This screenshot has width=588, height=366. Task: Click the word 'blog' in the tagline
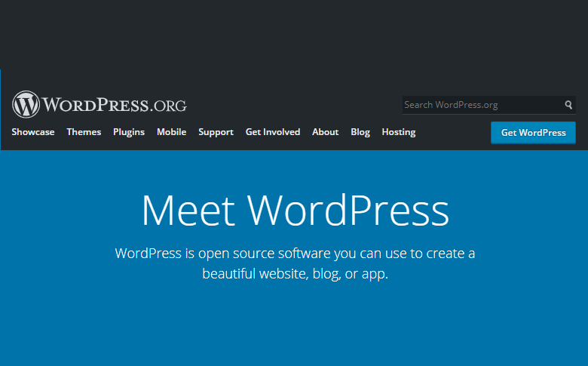click(326, 274)
